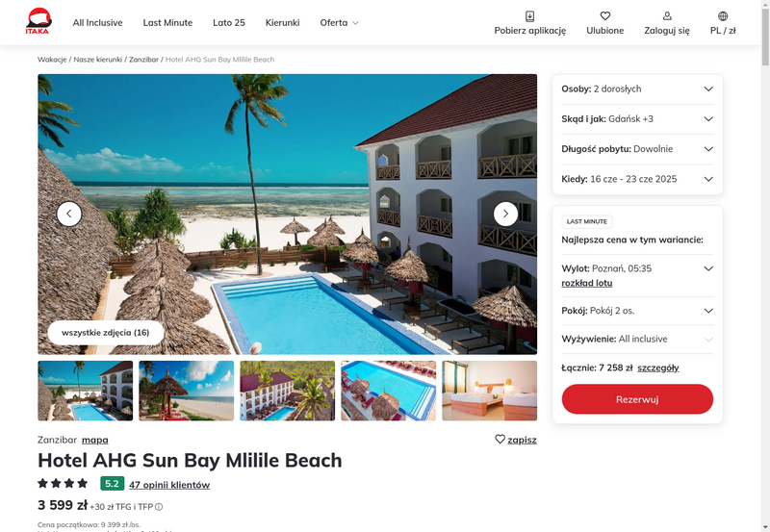Screen dimensions: 770x532
Task: Open the Pobierz aplikację download icon
Action: [529, 16]
